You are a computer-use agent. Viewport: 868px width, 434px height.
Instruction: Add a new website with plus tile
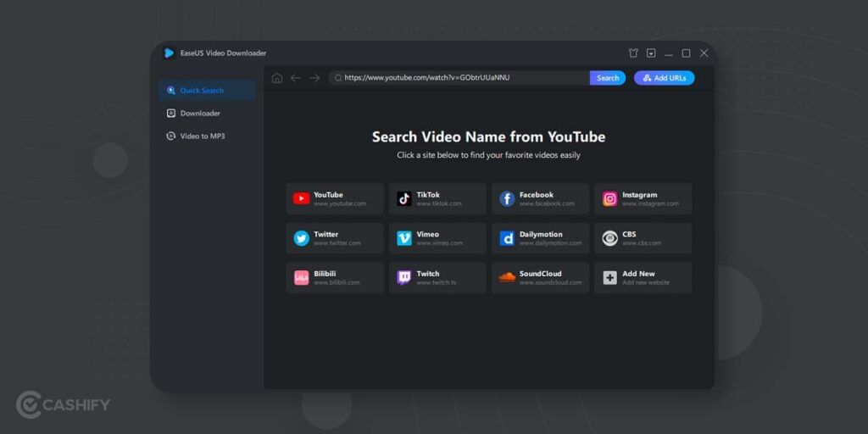click(x=643, y=277)
